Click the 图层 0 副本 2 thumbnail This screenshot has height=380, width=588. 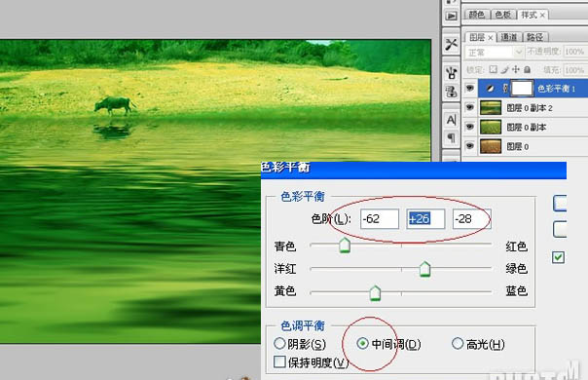pyautogui.click(x=491, y=108)
